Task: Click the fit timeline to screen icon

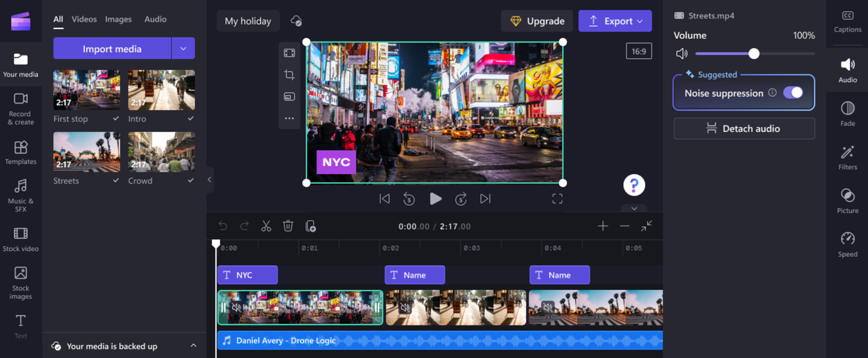Action: click(646, 226)
